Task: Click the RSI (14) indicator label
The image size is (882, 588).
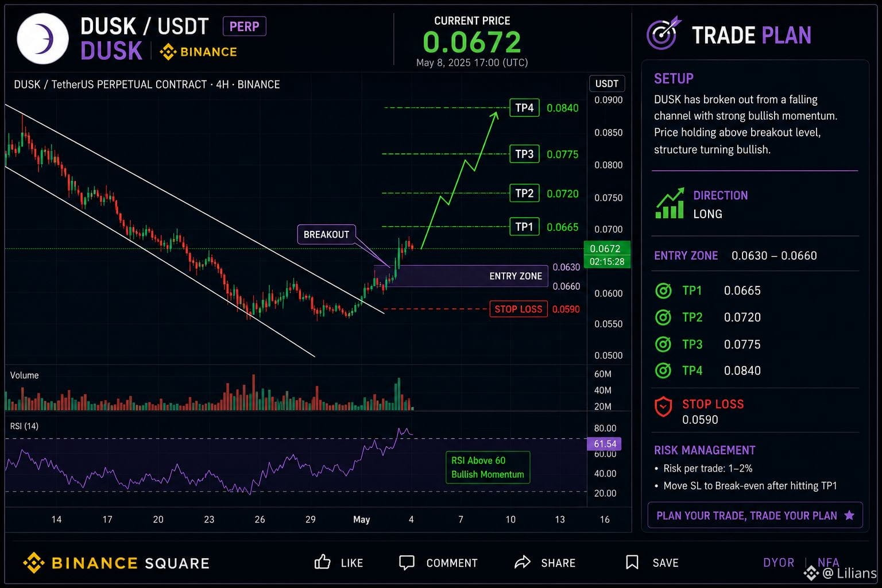Action: [25, 426]
